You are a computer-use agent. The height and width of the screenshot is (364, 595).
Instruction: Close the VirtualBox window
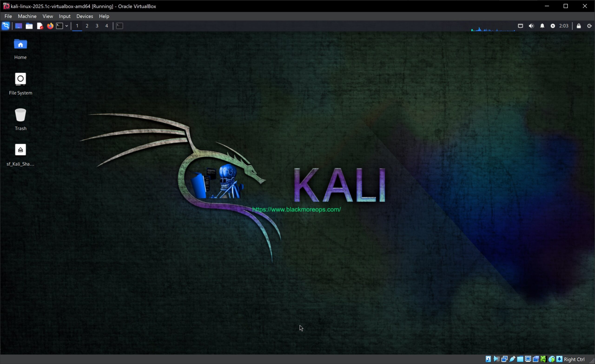pyautogui.click(x=585, y=6)
